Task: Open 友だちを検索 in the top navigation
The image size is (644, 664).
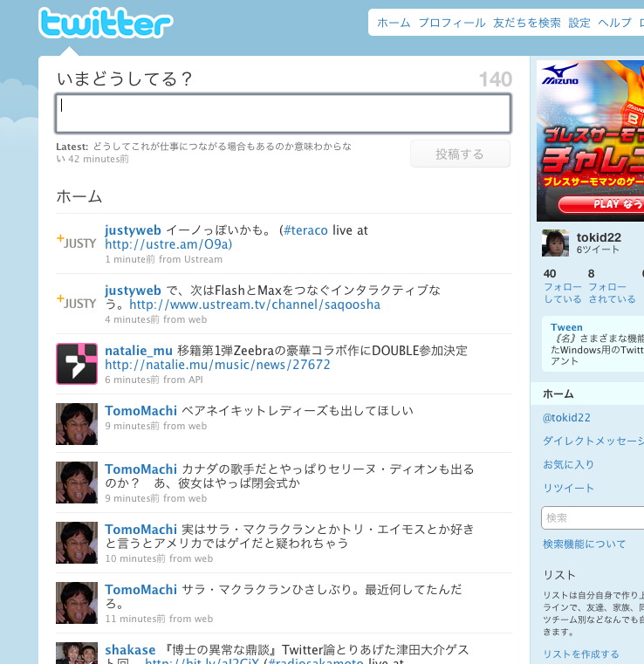Action: pyautogui.click(x=527, y=23)
